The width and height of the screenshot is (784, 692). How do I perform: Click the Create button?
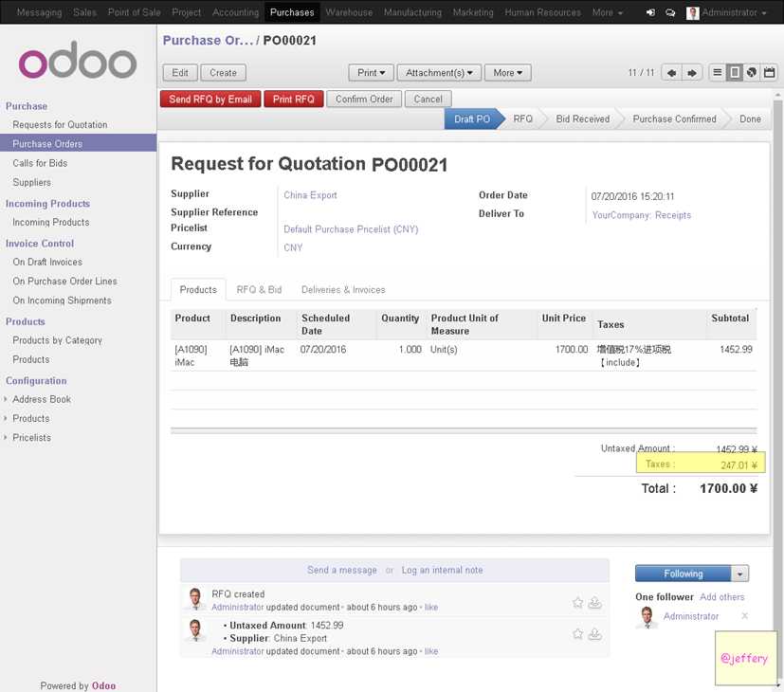tap(223, 72)
